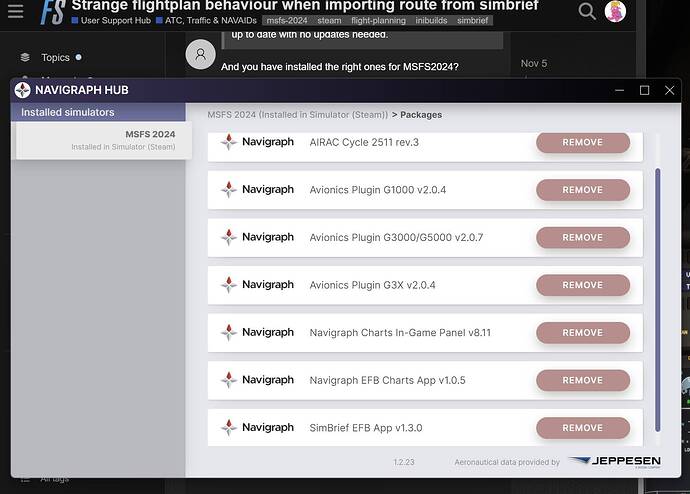Click the msfs-2024 tag
The width and height of the screenshot is (690, 494).
coord(286,20)
